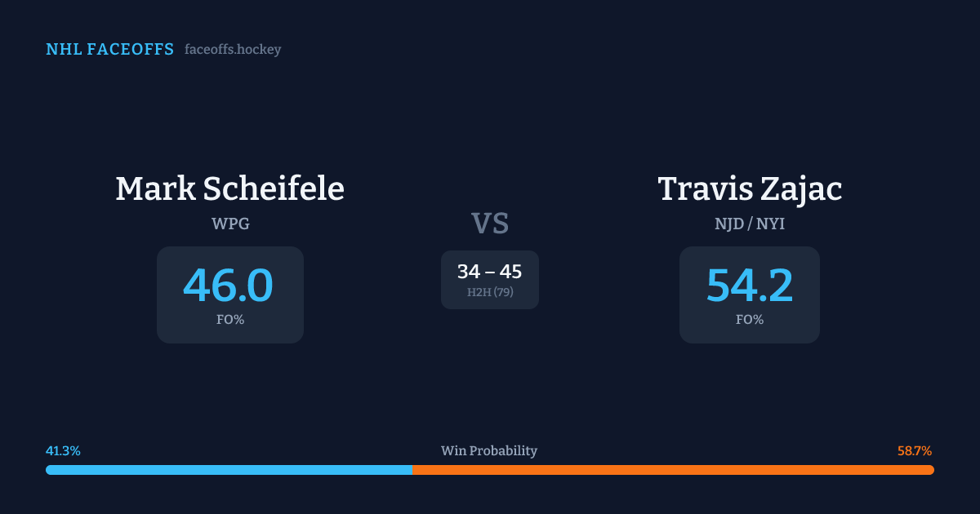
Task: Click the 41.3% win probability figure
Action: (x=63, y=450)
